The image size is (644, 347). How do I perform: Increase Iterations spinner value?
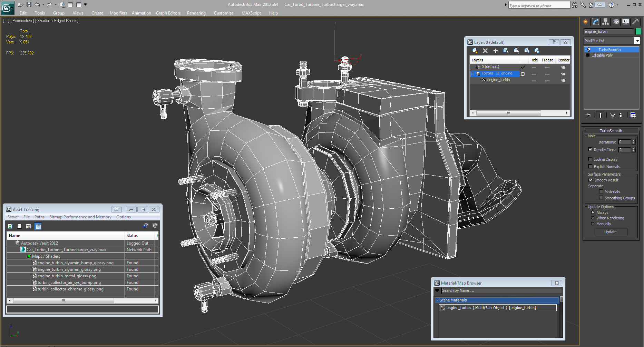pyautogui.click(x=633, y=141)
